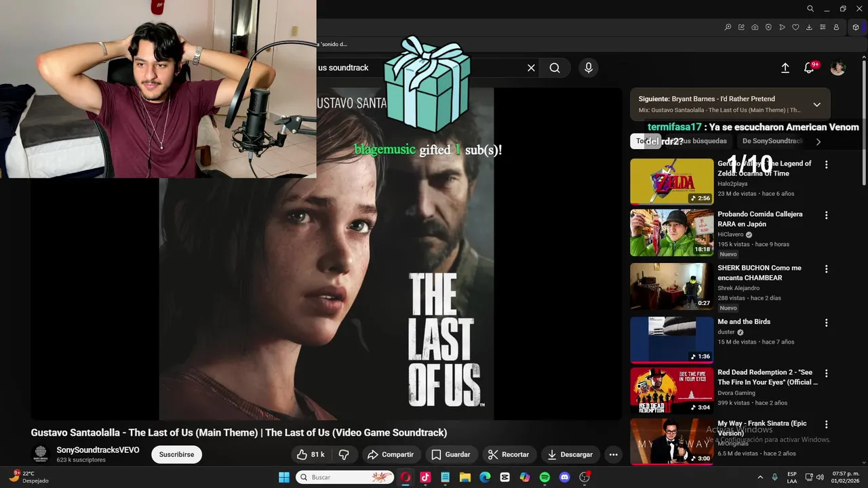Open options for Probando Comida Callejera video
868x488 pixels.
tap(826, 216)
